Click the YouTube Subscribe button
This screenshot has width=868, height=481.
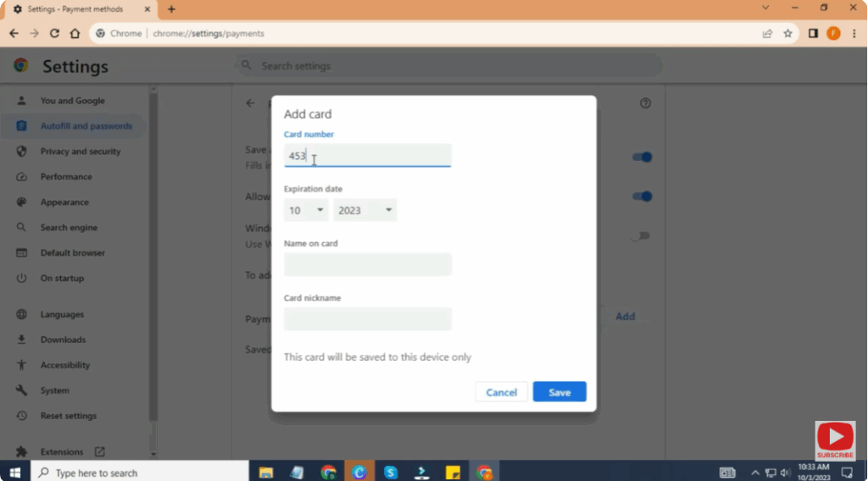coord(835,440)
